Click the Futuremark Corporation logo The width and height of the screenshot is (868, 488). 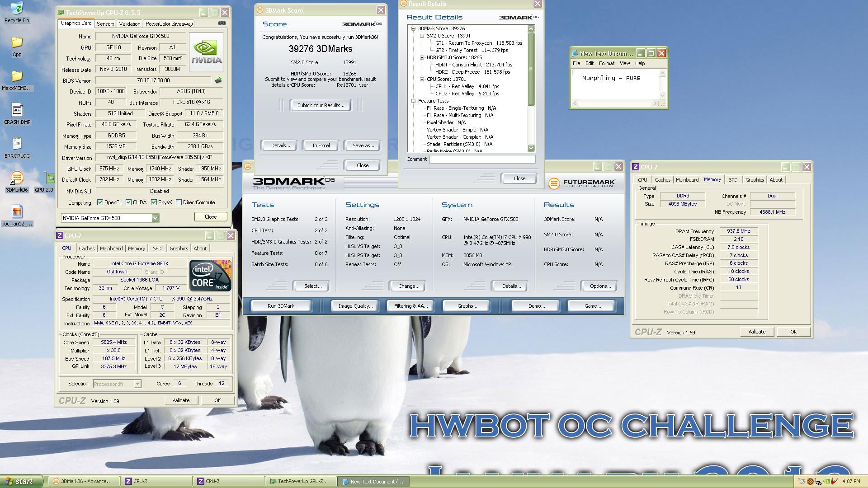(x=582, y=183)
